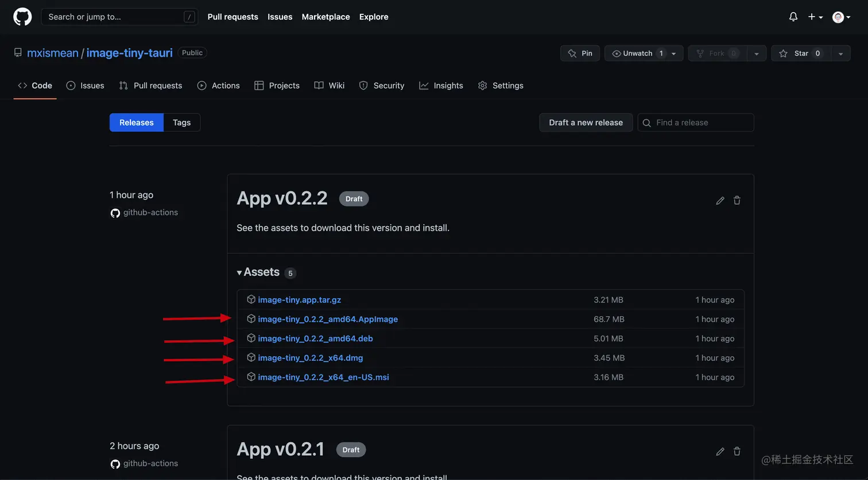Star the image-tiny-tauri repository
The image size is (868, 480).
(x=801, y=53)
